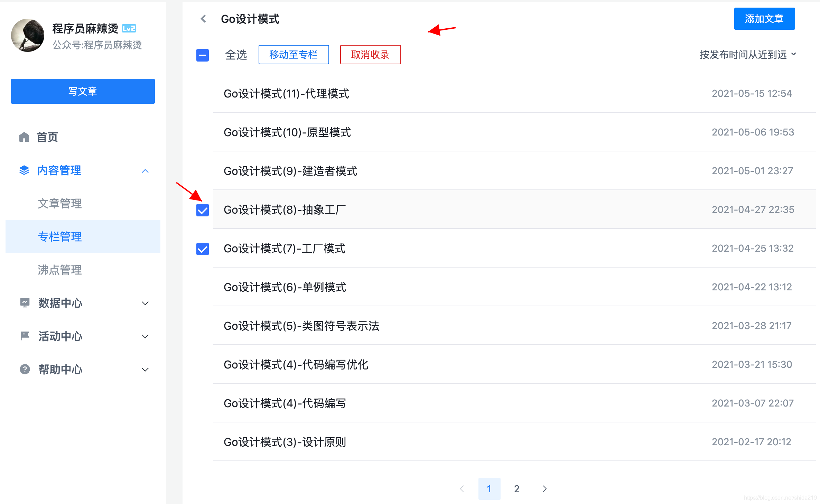Click the next page arrow in pagination

tap(544, 489)
